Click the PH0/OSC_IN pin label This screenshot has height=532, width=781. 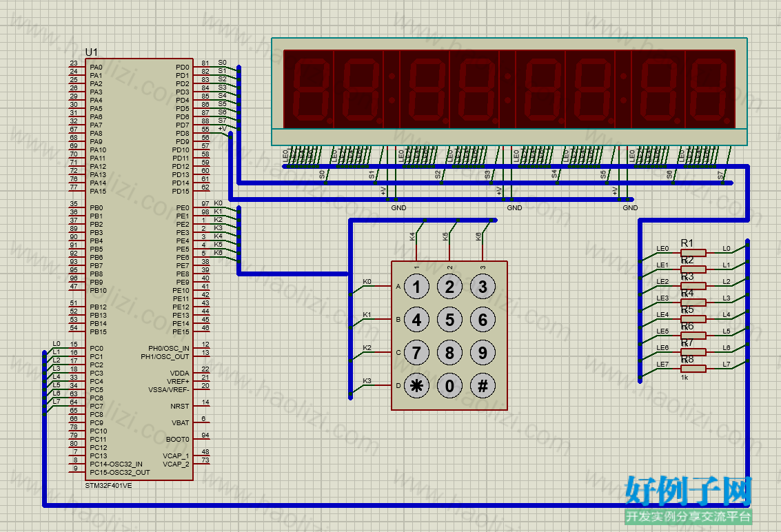click(x=169, y=348)
